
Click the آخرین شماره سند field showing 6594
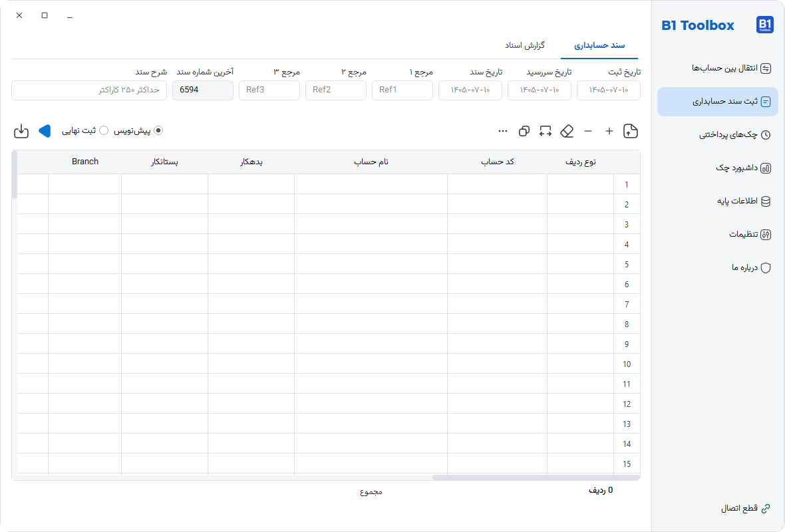pyautogui.click(x=203, y=90)
